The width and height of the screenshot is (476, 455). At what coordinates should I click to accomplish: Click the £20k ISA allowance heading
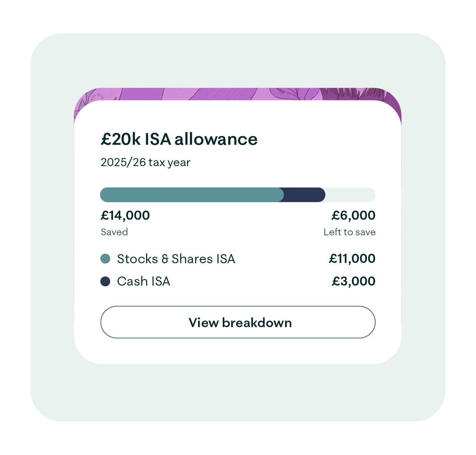(x=179, y=139)
